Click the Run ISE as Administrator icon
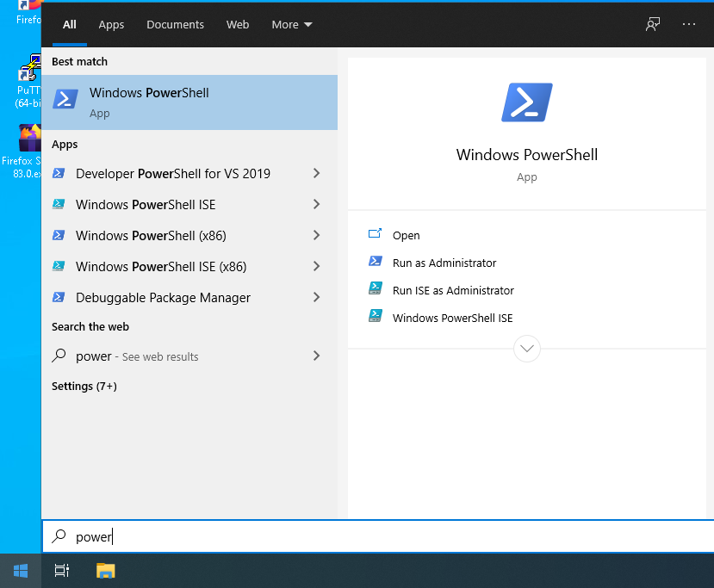 376,288
